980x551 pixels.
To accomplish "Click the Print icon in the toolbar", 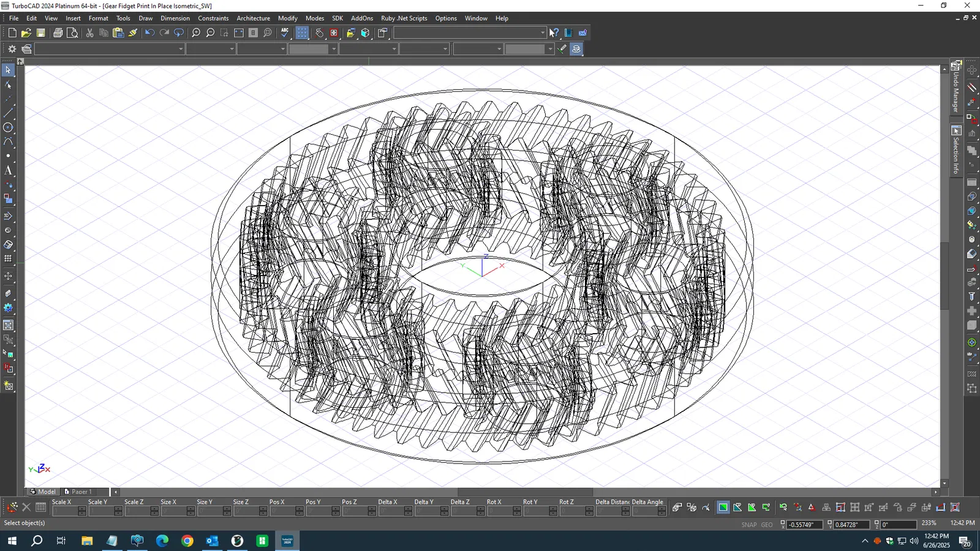I will point(58,33).
